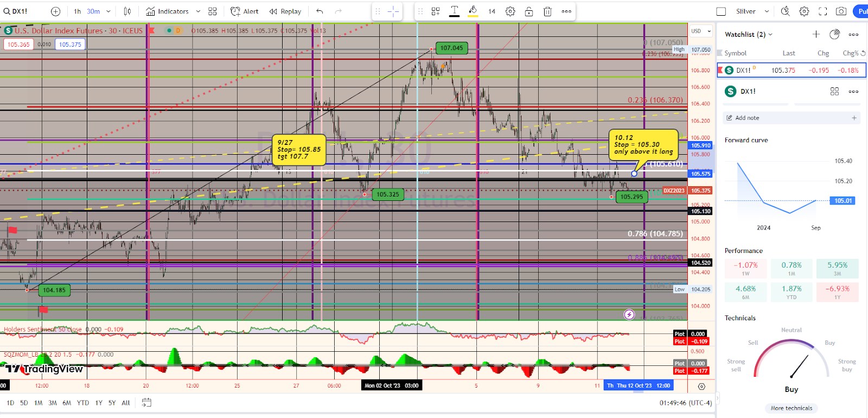Add symbol to watchlist with plus icon
The height and width of the screenshot is (418, 868).
[x=816, y=34]
